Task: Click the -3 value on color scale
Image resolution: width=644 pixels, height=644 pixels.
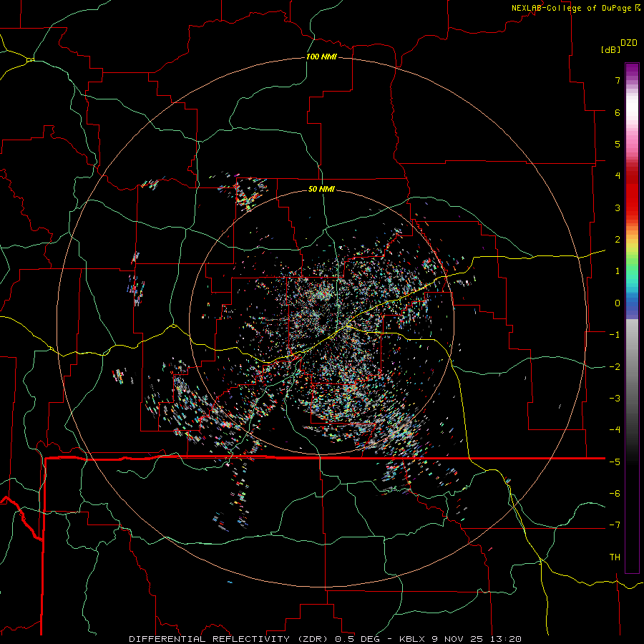Action: 615,399
